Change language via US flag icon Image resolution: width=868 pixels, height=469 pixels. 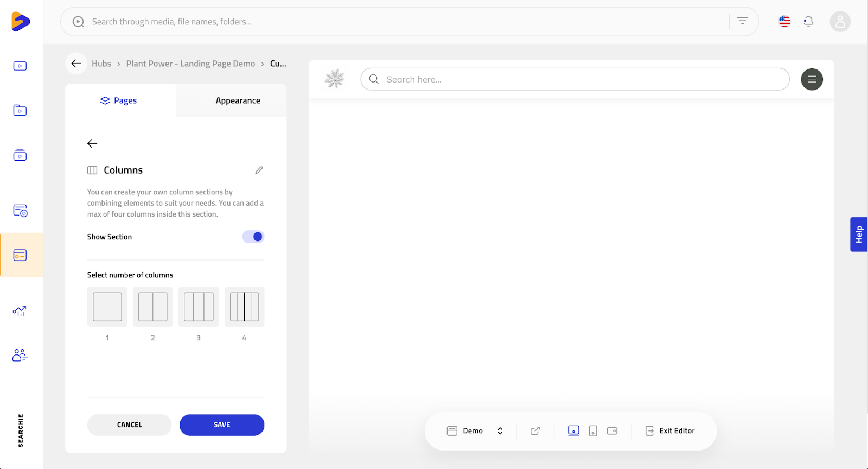pyautogui.click(x=784, y=21)
